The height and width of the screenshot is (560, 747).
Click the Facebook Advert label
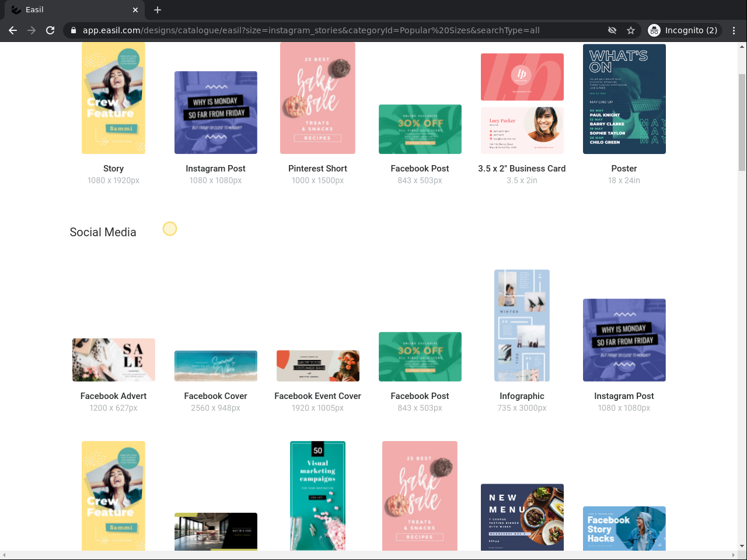click(113, 396)
